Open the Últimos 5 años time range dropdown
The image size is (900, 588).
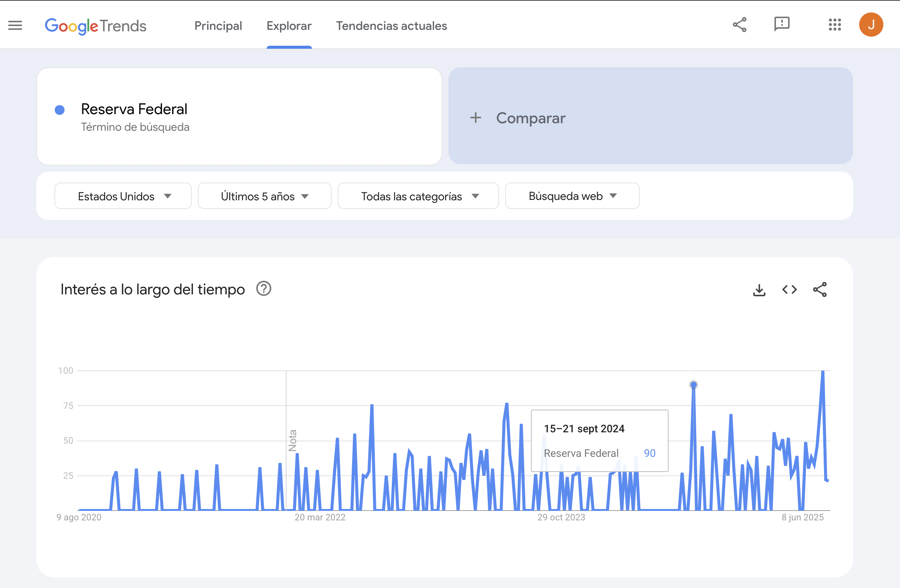[x=265, y=196]
